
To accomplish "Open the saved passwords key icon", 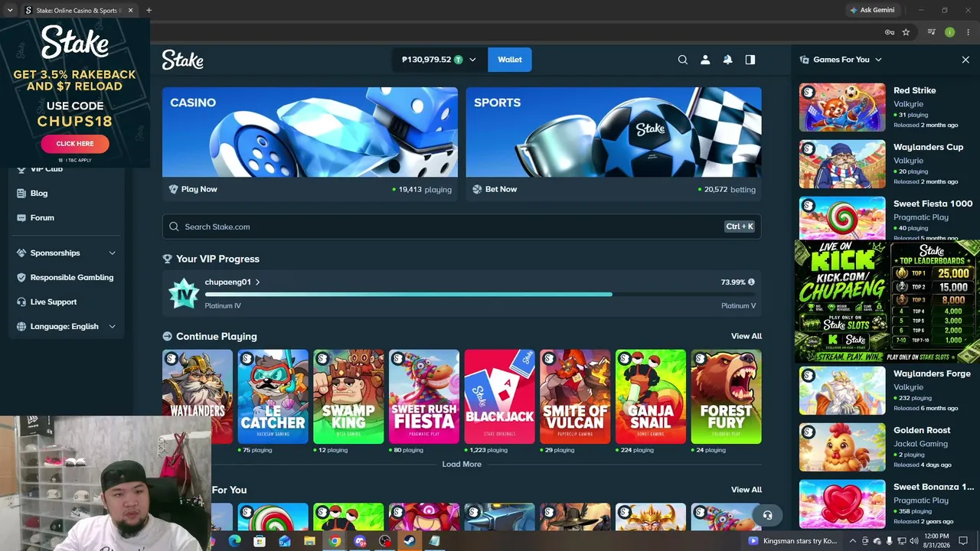I will (x=889, y=32).
